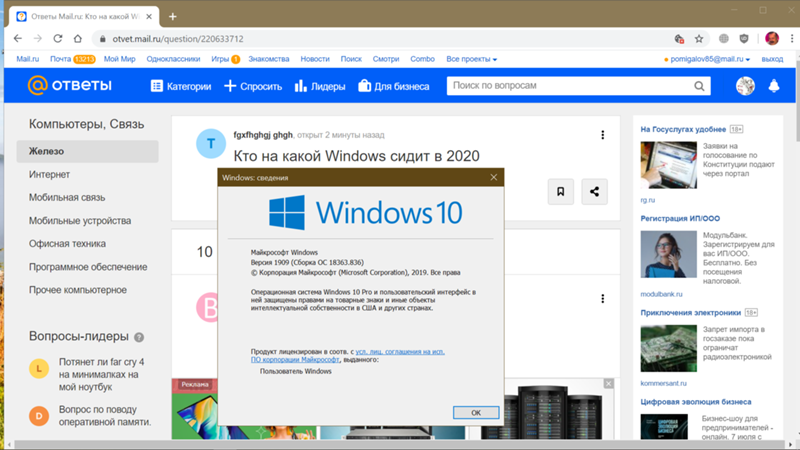The width and height of the screenshot is (800, 450).
Task: Open the browser home page icon
Action: click(78, 39)
